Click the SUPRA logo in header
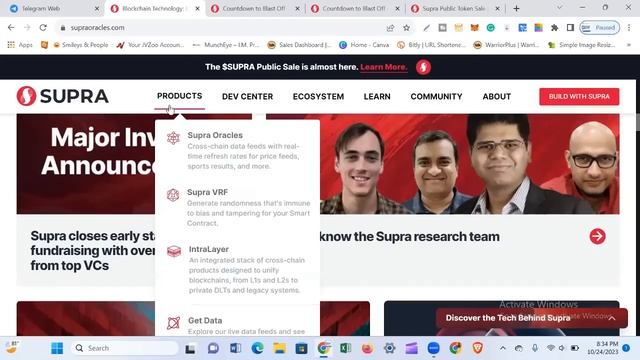Image resolution: width=640 pixels, height=360 pixels. pos(62,96)
